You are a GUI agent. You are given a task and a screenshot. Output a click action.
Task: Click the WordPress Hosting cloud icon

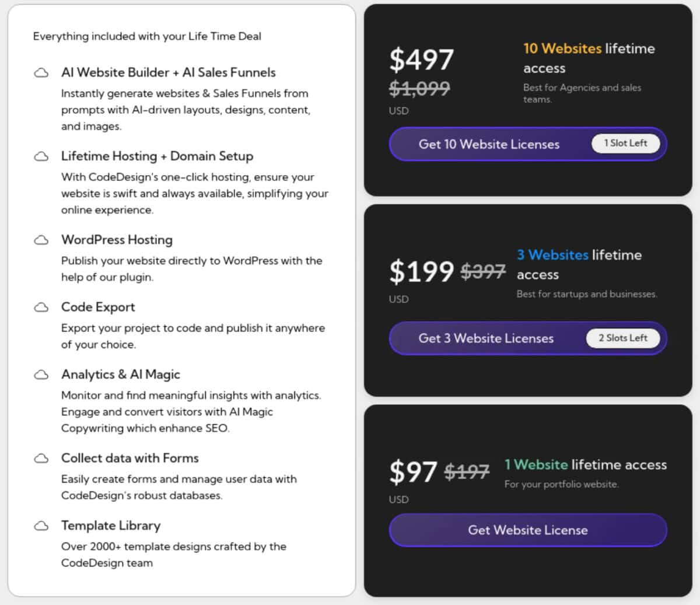(41, 240)
